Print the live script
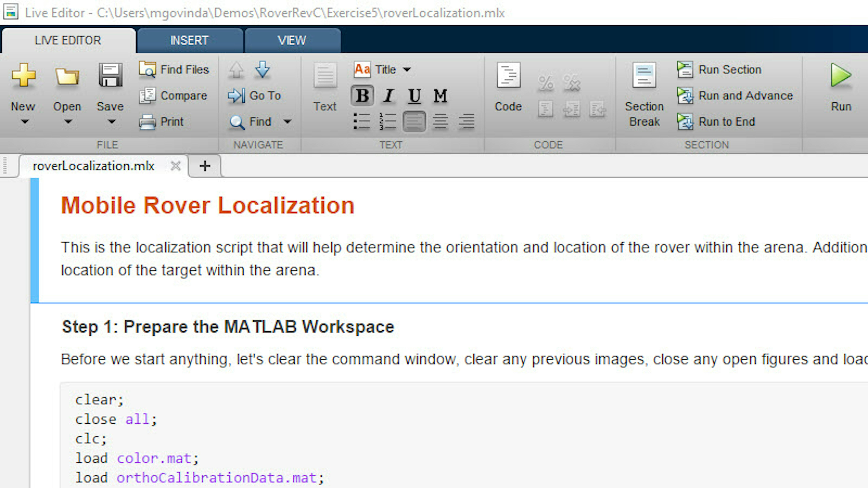Viewport: 868px width, 488px height. click(161, 122)
